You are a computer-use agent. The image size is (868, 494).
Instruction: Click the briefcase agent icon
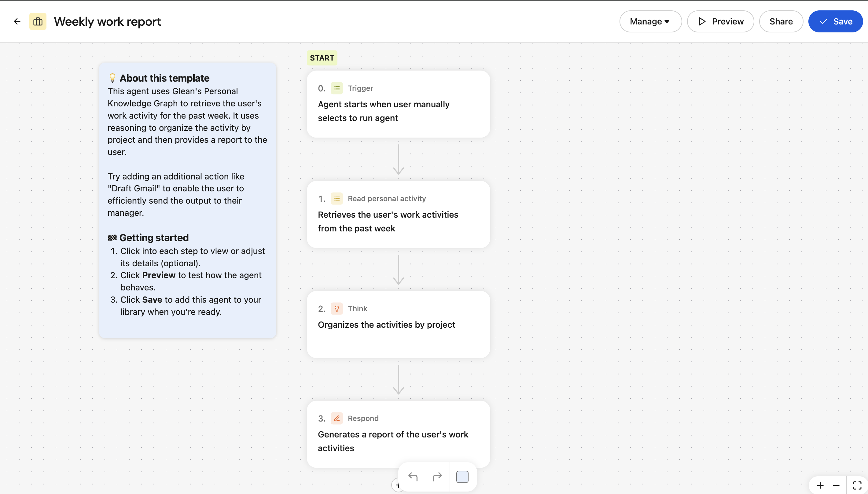click(38, 21)
